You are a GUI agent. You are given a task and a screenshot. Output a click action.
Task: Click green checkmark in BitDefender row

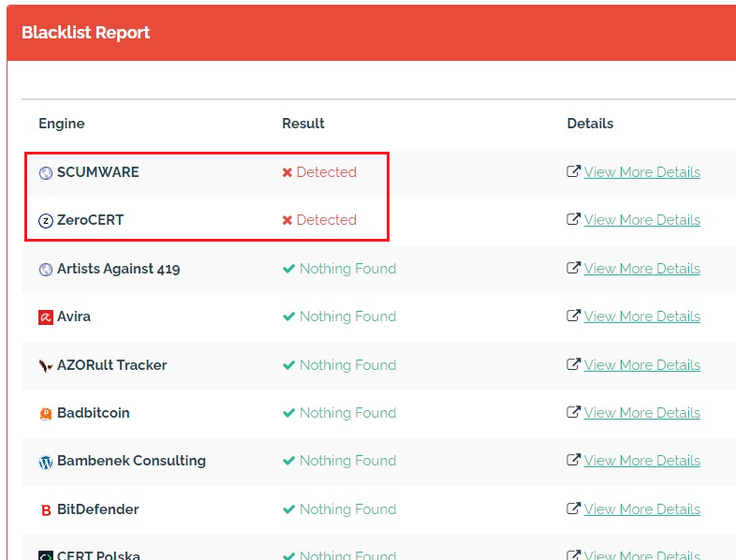click(x=288, y=509)
